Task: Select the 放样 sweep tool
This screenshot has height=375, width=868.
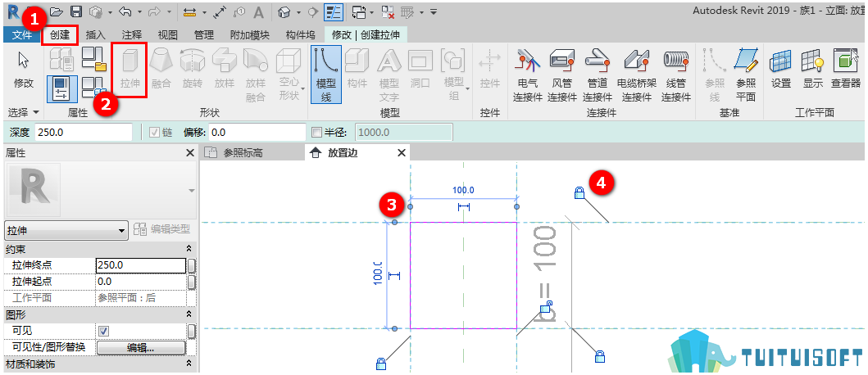Action: (225, 70)
